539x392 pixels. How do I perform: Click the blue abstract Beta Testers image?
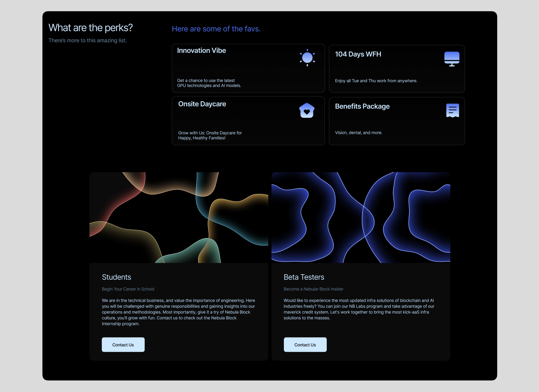click(x=361, y=218)
